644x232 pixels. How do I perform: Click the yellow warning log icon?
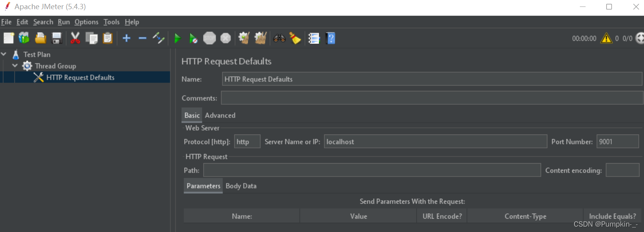pos(606,38)
